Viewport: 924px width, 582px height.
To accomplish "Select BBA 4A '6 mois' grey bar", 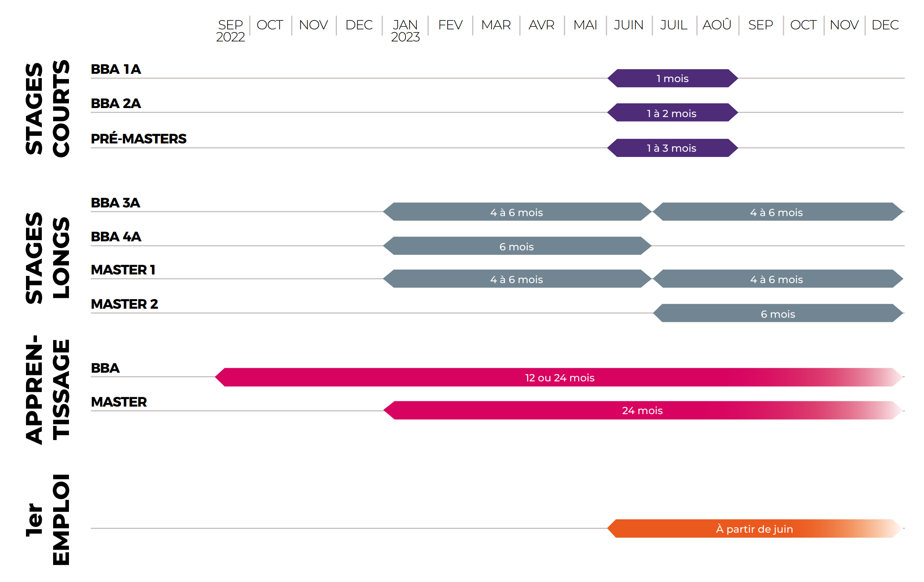I will click(517, 246).
